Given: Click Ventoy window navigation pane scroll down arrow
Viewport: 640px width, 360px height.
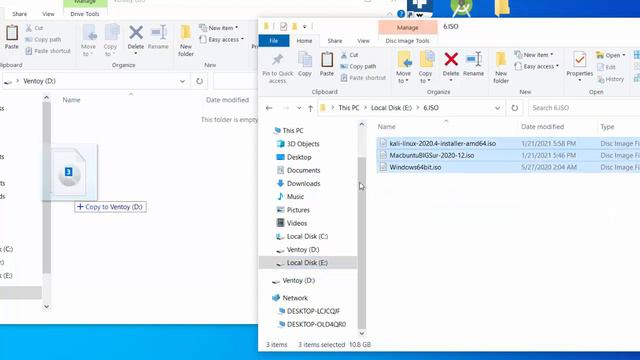Looking at the screenshot, I should pos(47,307).
